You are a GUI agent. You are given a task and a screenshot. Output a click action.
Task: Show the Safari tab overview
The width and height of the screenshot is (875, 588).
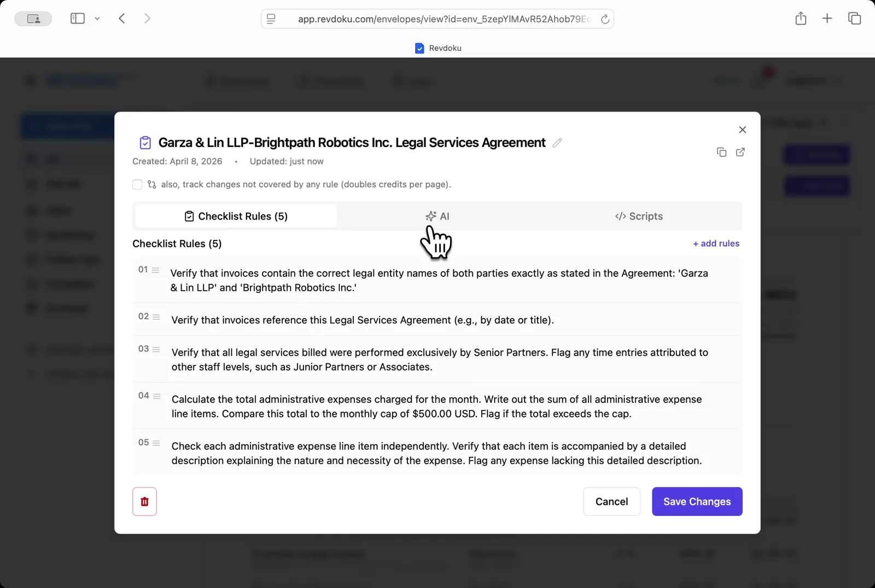coord(854,18)
